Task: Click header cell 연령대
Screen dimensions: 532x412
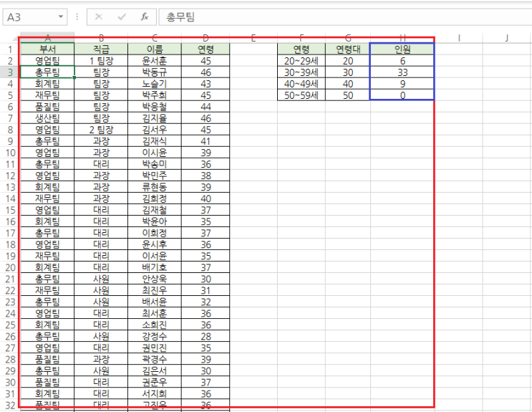Action: point(348,49)
